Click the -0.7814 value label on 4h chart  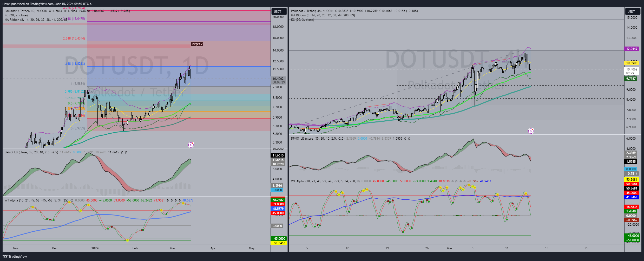pos(631,174)
